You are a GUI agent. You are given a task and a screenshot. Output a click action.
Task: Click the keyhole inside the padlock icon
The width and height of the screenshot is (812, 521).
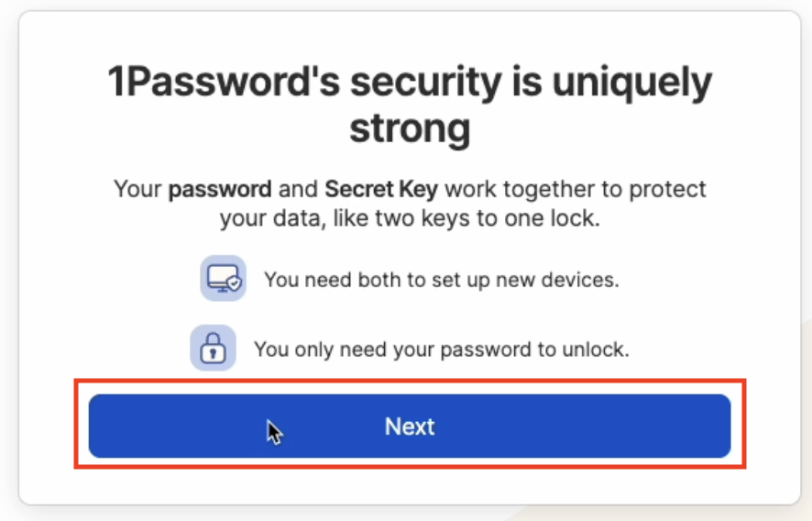coord(213,352)
